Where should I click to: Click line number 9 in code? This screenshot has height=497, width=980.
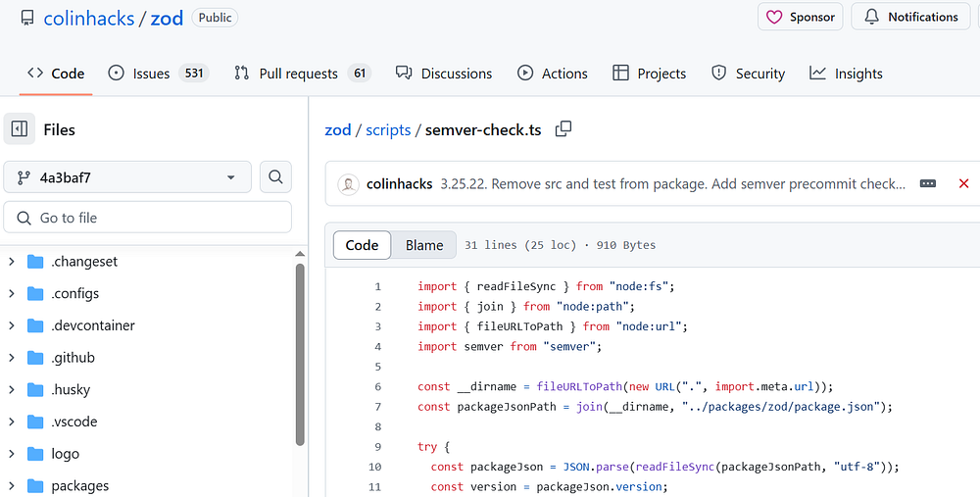pos(377,446)
